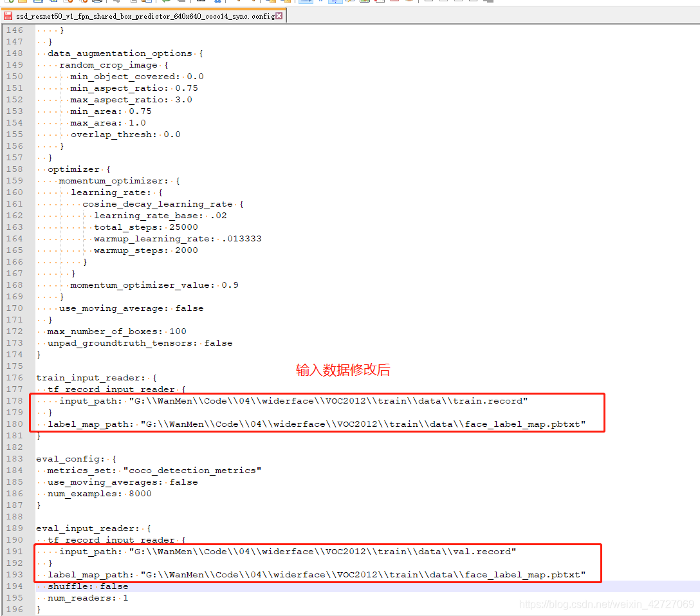The width and height of the screenshot is (700, 616).
Task: Click the unpad_groundtruth_tensors: false line
Action: click(x=140, y=344)
